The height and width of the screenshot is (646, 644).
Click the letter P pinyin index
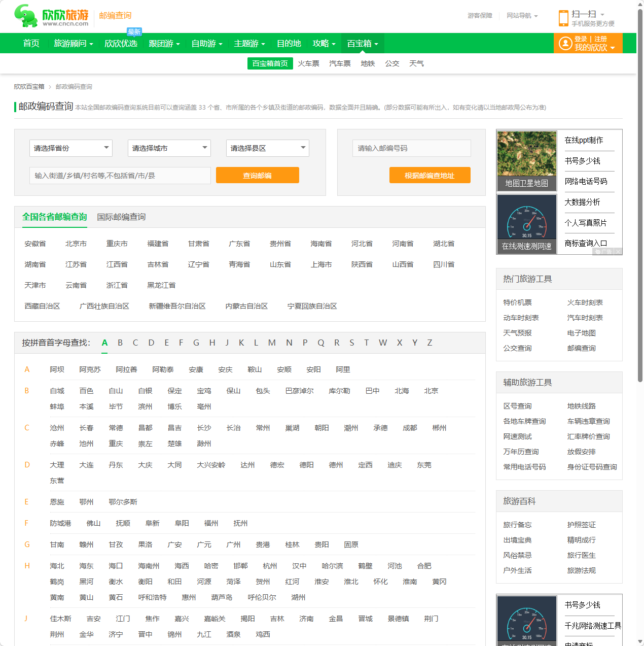click(305, 343)
